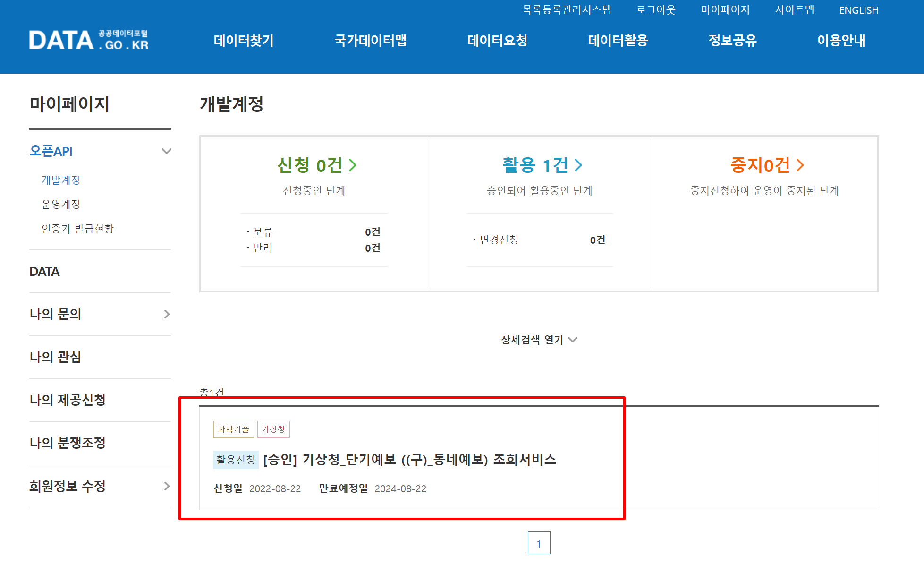Open 기상청_단기예보 조회서비스 entry
This screenshot has width=924, height=582.
point(409,459)
